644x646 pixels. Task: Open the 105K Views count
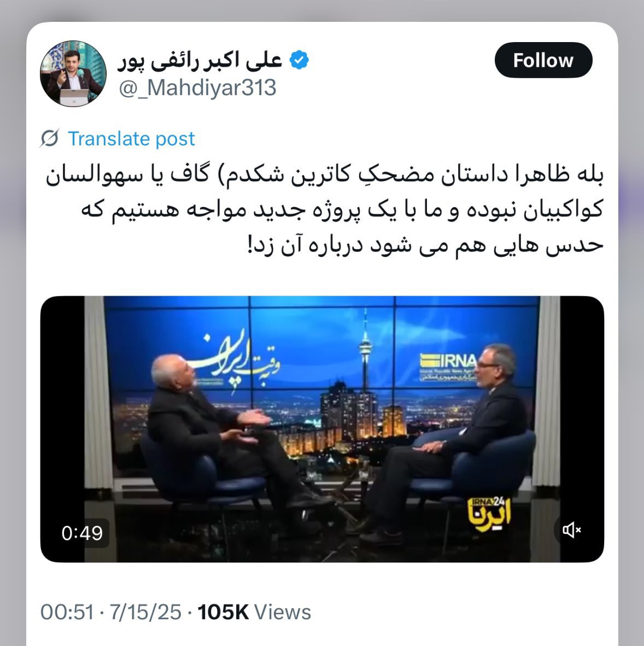(x=254, y=612)
